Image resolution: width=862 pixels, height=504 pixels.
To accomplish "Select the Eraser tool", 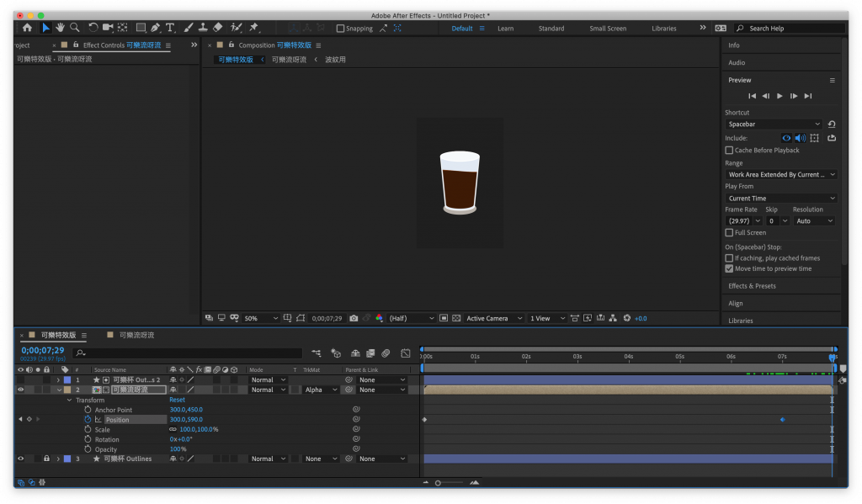I will tap(218, 28).
